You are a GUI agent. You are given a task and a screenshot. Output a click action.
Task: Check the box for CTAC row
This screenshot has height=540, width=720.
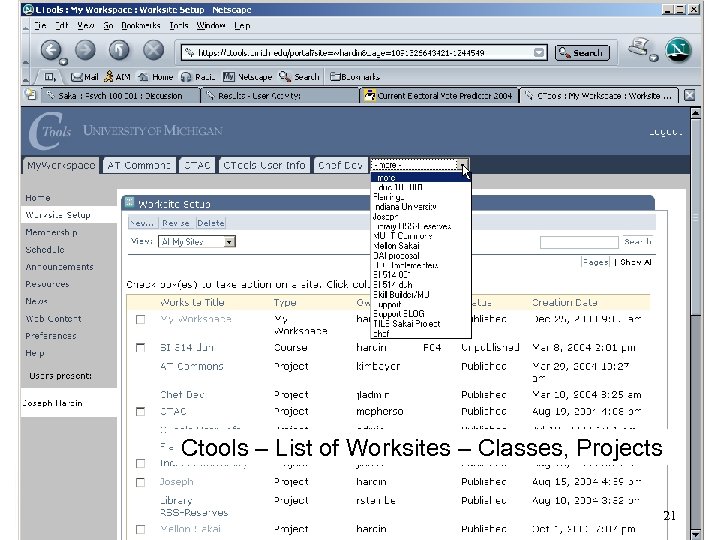141,411
